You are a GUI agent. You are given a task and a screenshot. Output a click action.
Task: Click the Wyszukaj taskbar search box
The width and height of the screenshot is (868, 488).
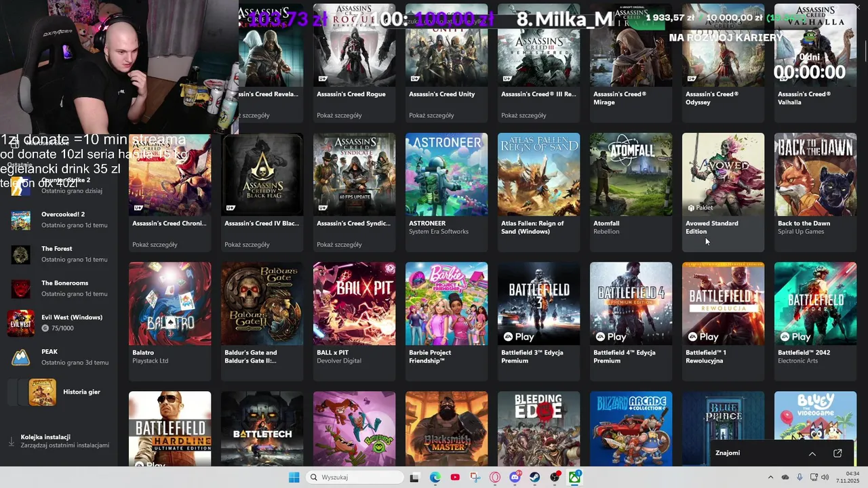355,477
